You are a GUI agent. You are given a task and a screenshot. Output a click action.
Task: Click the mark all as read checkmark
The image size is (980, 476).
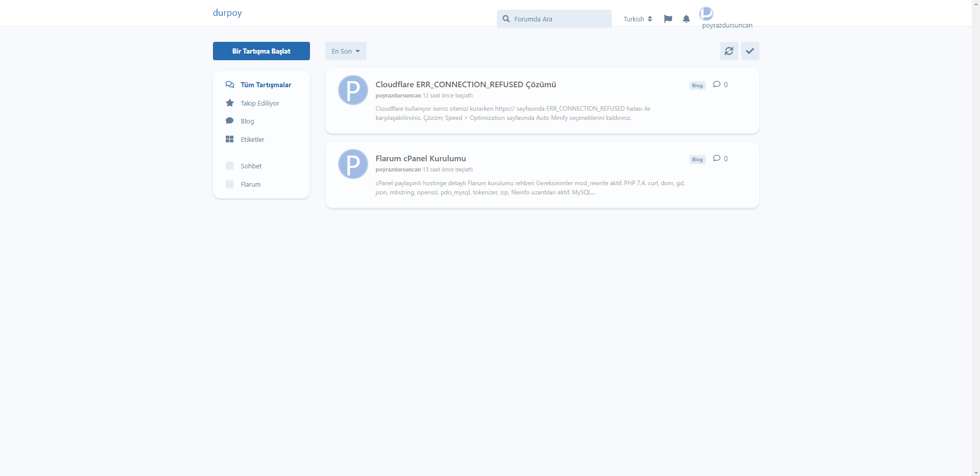click(x=750, y=51)
